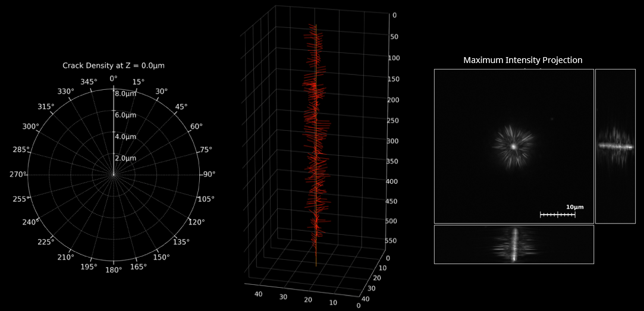Open the right side-view projection panel
This screenshot has height=311, width=644.
(615, 146)
